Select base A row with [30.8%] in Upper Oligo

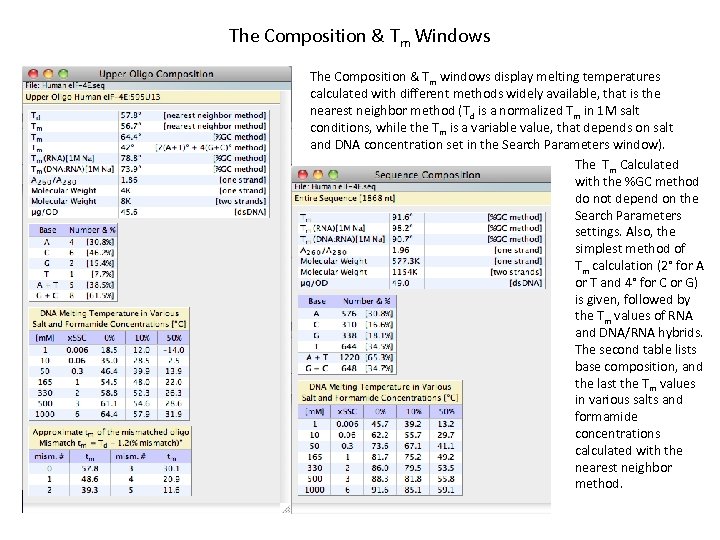click(73, 242)
